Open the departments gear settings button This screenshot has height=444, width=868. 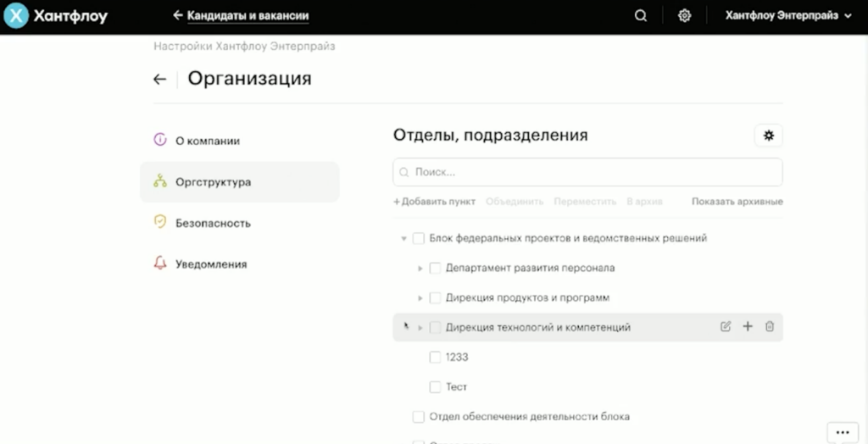click(768, 136)
